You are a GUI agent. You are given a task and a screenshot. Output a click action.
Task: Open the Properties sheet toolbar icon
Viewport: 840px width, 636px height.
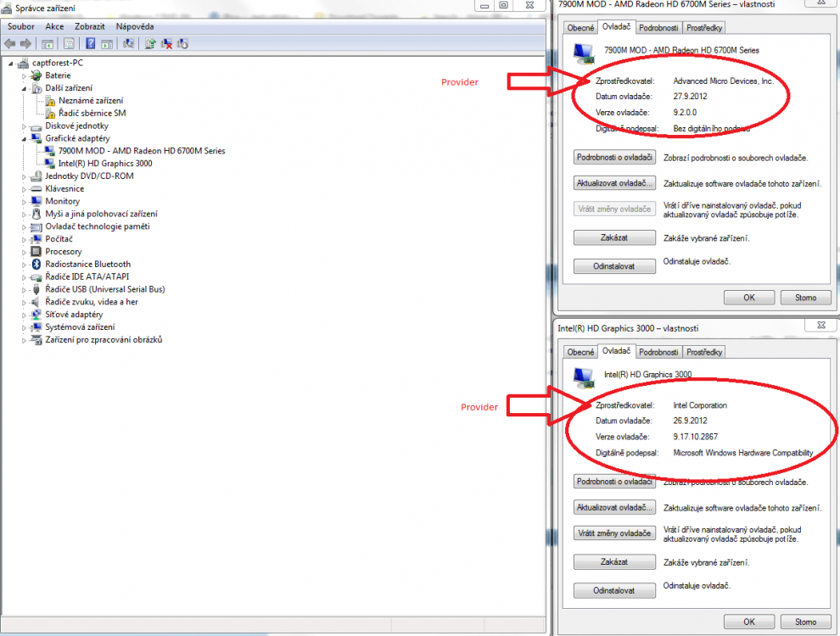(x=69, y=44)
